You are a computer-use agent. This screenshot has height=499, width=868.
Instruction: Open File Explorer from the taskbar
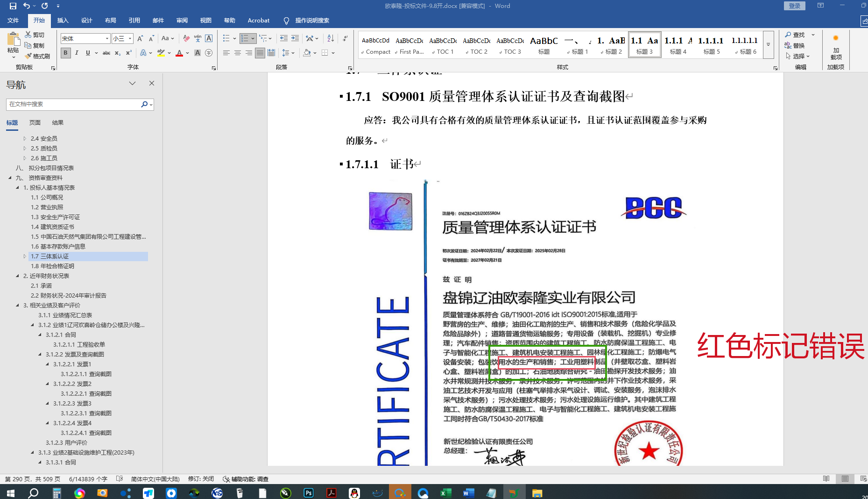(x=537, y=492)
